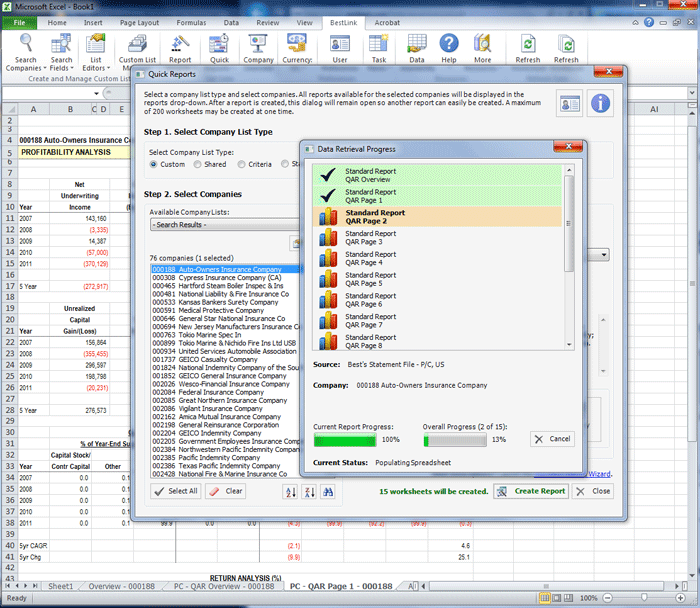This screenshot has height=608, width=700.
Task: Select the Shared list type radio
Action: (197, 164)
